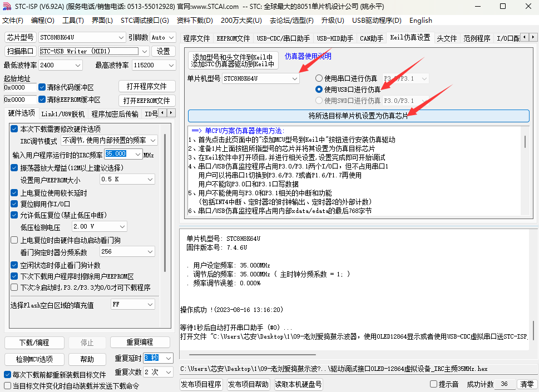Toggle 清除代码缓冲区 checkbox
539x392 pixels.
(42, 87)
